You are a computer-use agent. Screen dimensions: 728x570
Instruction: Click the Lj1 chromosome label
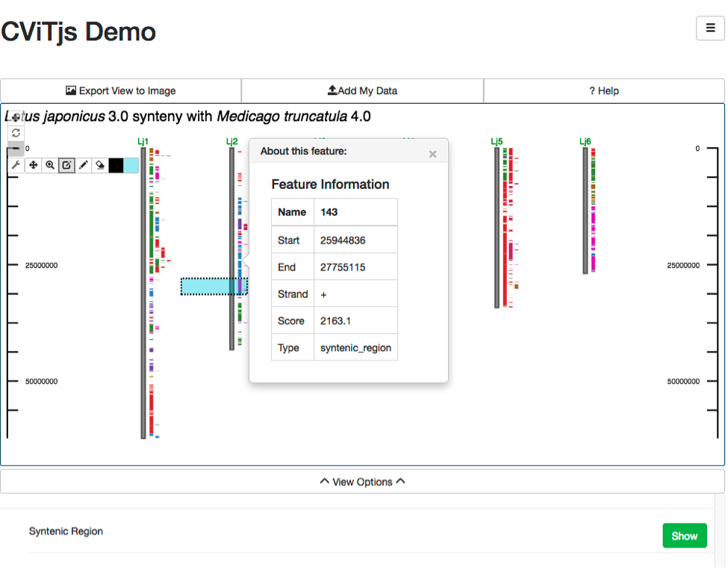(x=143, y=141)
